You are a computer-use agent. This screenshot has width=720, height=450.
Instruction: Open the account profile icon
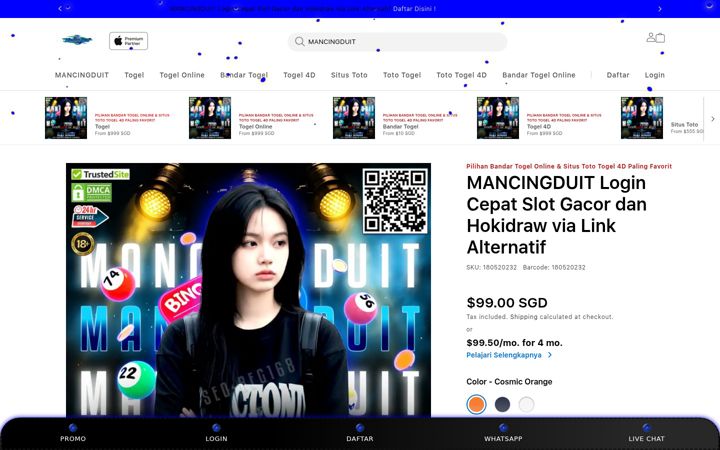pyautogui.click(x=651, y=37)
